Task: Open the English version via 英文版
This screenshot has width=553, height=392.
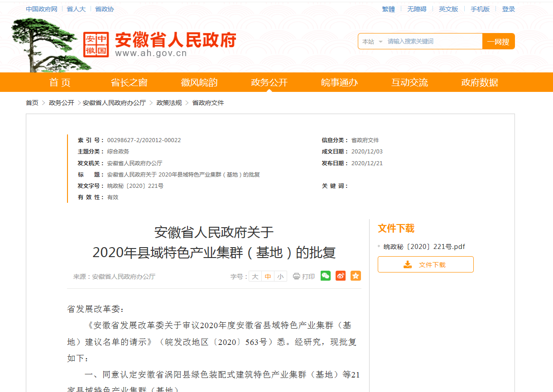Action: (448, 9)
